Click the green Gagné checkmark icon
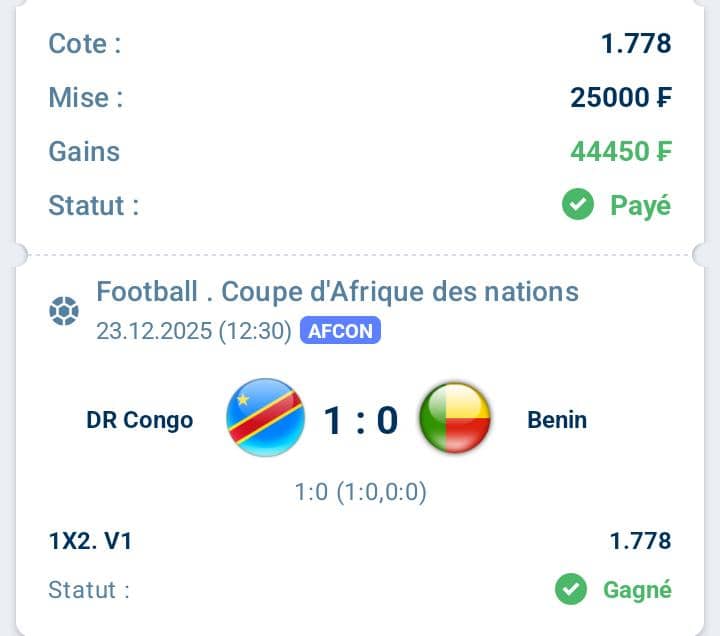 [x=571, y=590]
